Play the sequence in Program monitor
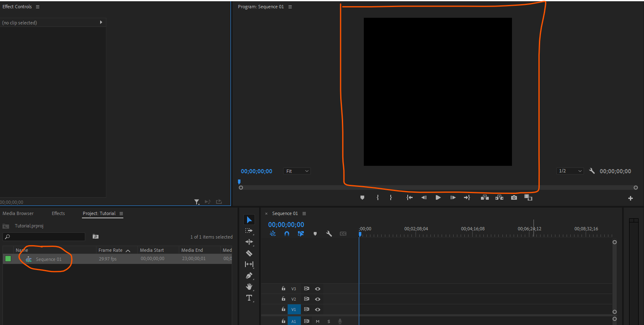644x325 pixels. click(x=438, y=198)
